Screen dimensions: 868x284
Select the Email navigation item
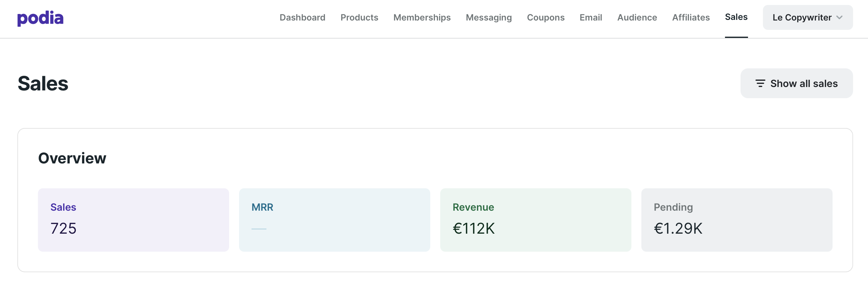(591, 17)
